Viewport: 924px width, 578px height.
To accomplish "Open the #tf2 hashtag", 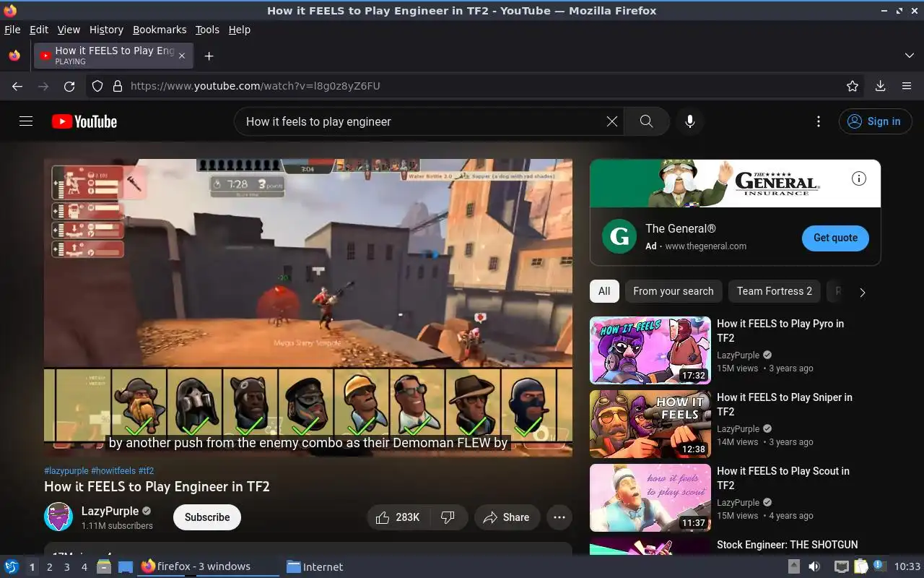I will (x=146, y=471).
